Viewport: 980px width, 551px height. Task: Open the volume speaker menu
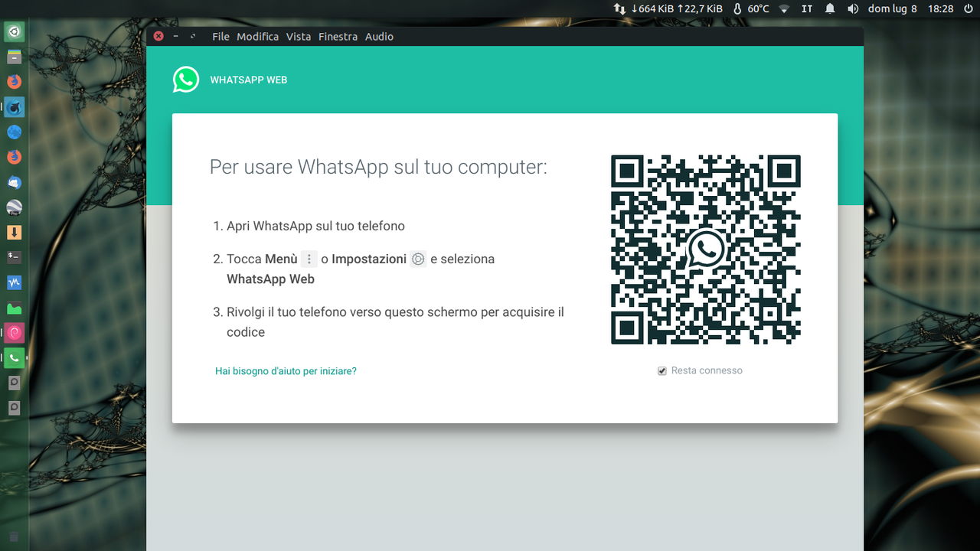pos(853,8)
